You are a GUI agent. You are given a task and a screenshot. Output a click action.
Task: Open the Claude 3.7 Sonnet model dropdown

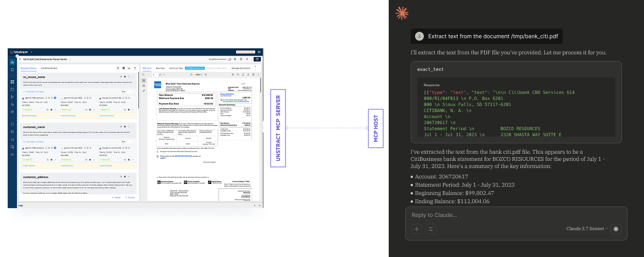pos(587,228)
